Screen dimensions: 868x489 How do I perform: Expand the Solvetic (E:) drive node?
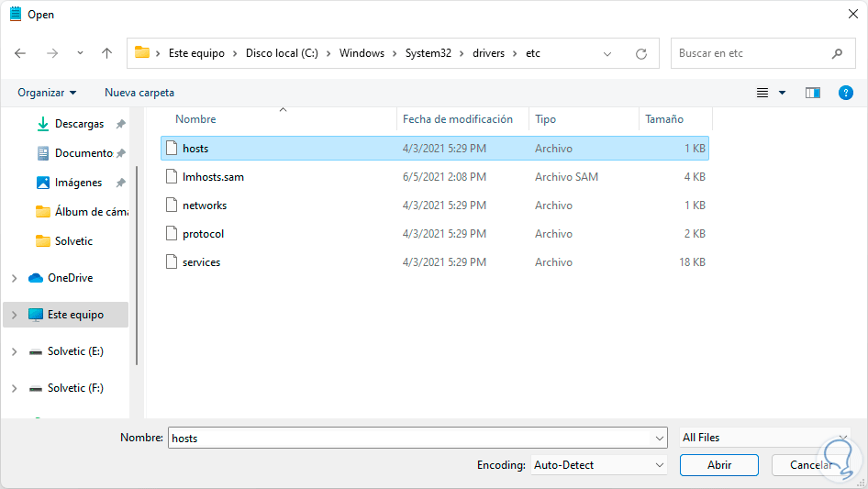[14, 351]
